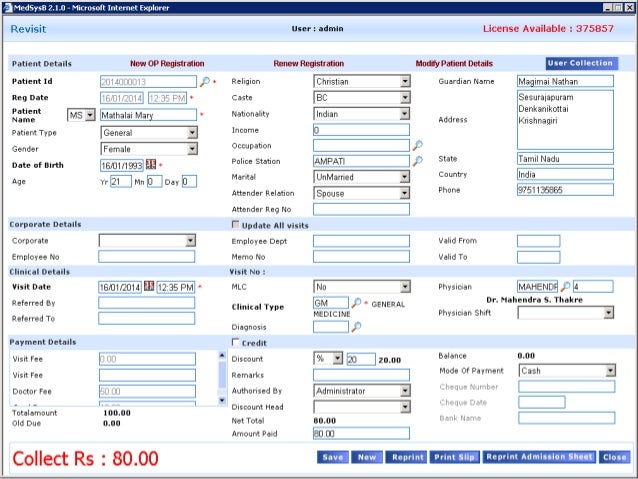Viewport: 638px width, 479px height.
Task: Expand the Attender Relation dropdown
Action: click(x=362, y=193)
